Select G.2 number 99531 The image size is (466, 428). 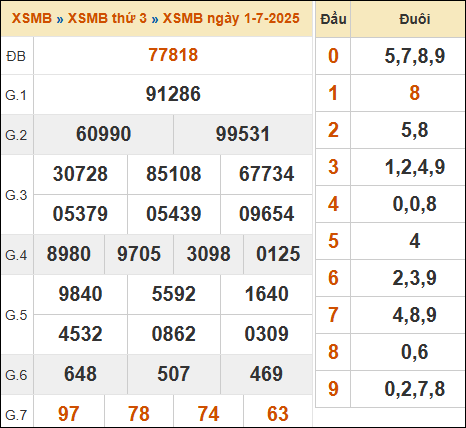[243, 134]
